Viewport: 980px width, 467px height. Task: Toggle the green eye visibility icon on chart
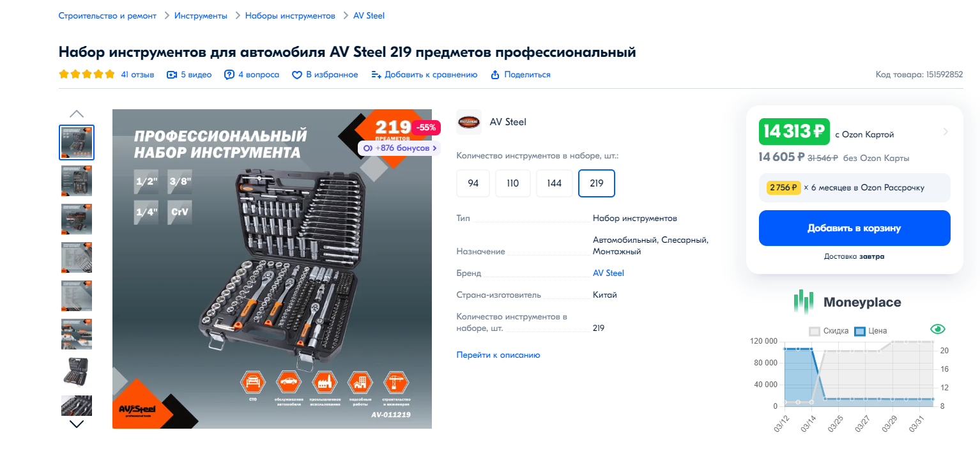(x=937, y=329)
